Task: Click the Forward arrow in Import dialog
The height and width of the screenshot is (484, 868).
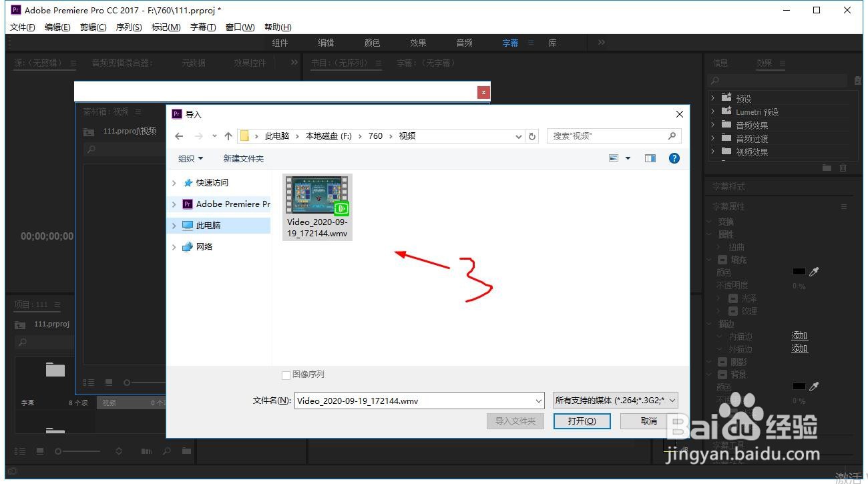Action: 198,136
